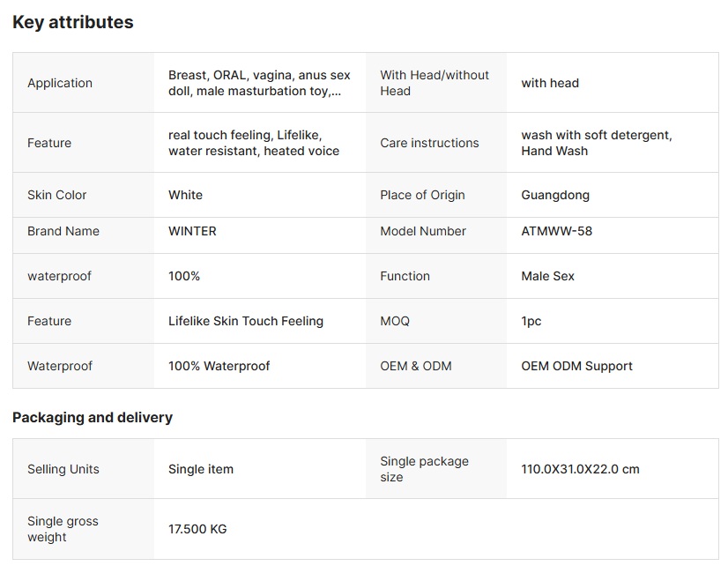Select the Packaging and delivery heading
Image resolution: width=728 pixels, height=566 pixels.
tap(93, 418)
